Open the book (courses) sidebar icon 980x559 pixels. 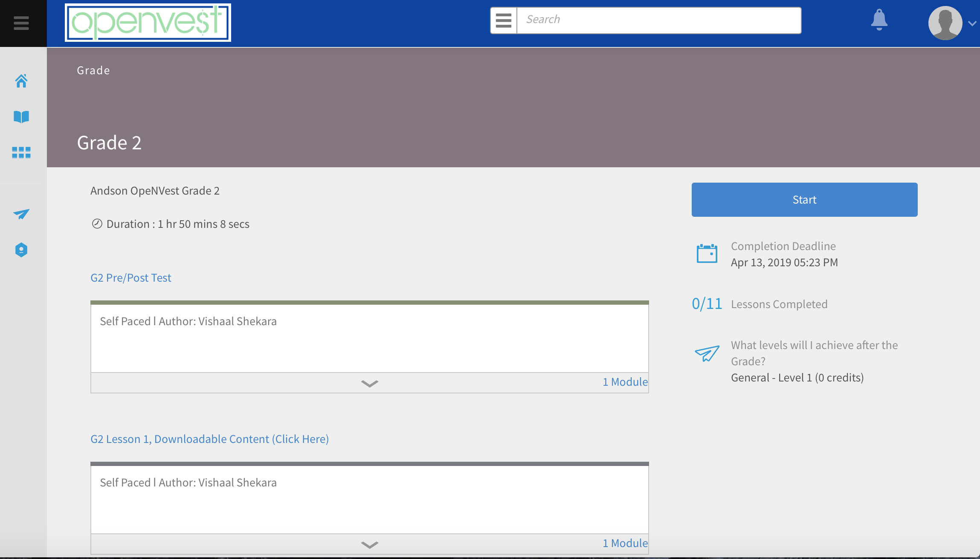tap(21, 116)
